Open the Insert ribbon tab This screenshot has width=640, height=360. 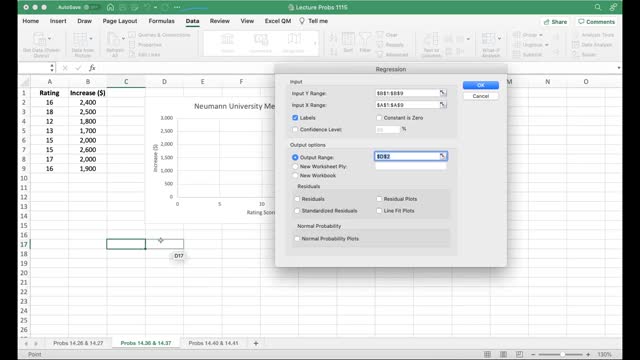pos(58,21)
